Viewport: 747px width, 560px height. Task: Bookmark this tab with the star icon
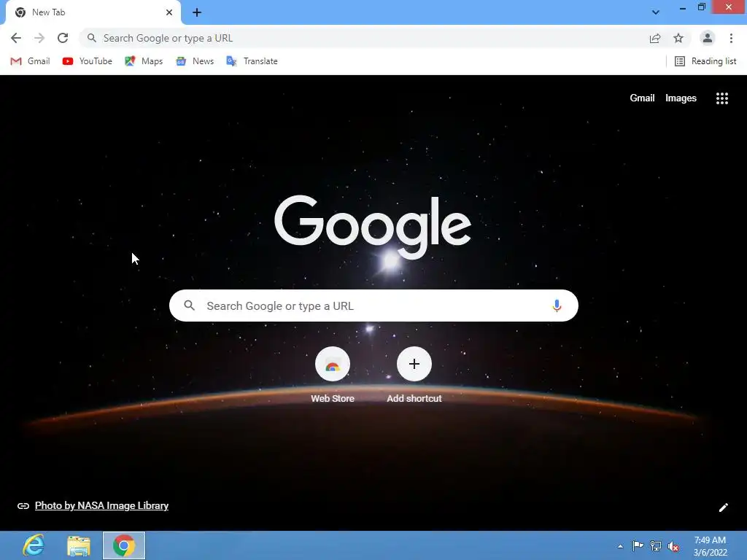pyautogui.click(x=678, y=38)
